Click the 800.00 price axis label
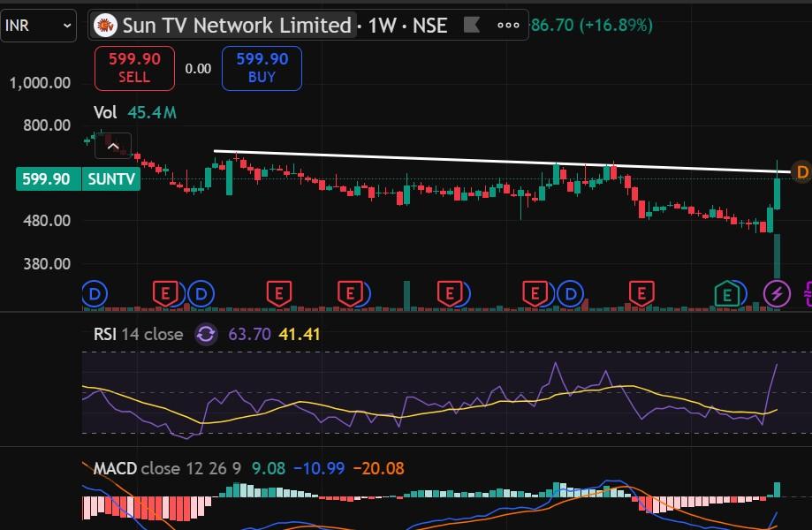This screenshot has width=812, height=530. (47, 125)
